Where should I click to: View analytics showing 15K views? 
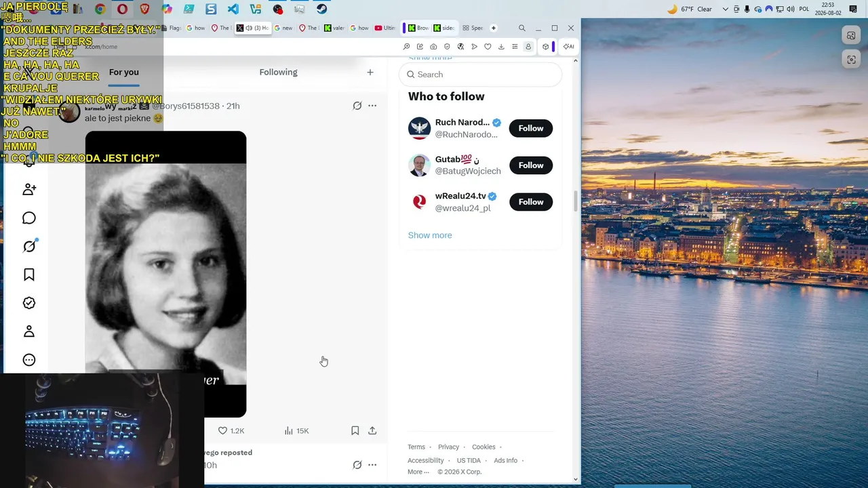pos(296,430)
